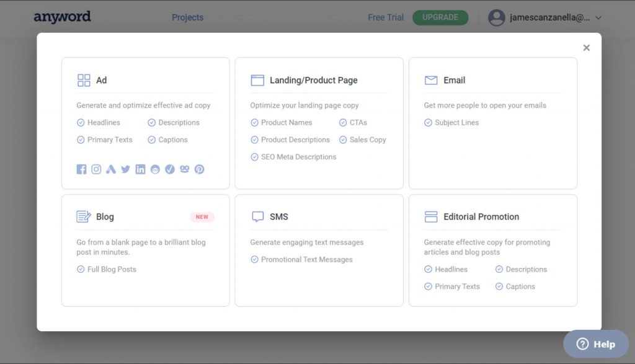Open the Projects navigation item
635x364 pixels.
187,17
